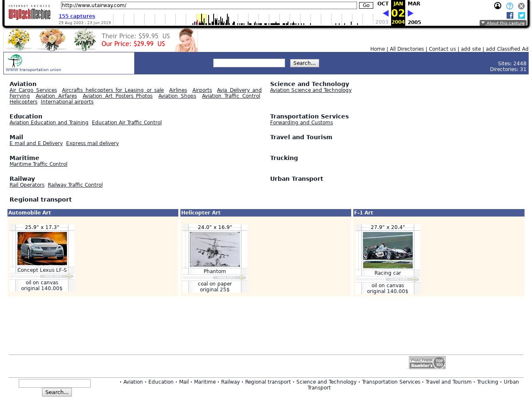Click the Rambler's Top 100 badge
Viewport: 532px width, 399px height.
[x=427, y=362]
